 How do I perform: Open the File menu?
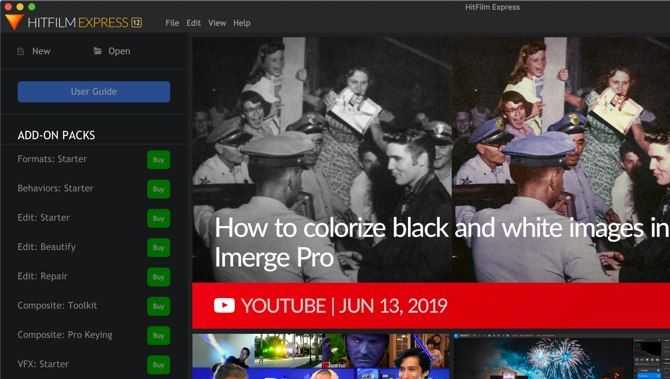click(x=172, y=23)
